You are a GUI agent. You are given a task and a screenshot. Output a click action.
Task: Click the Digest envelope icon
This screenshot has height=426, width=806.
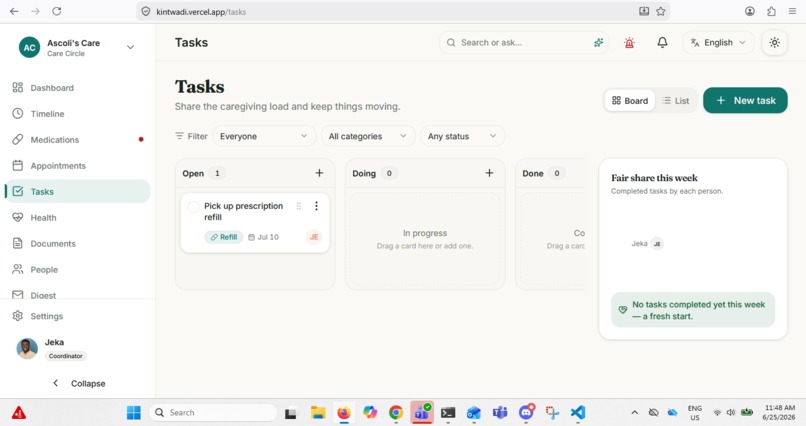(17, 295)
